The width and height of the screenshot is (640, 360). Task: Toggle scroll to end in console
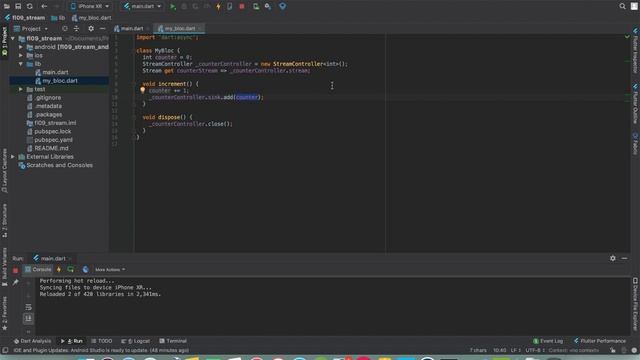click(x=28, y=318)
